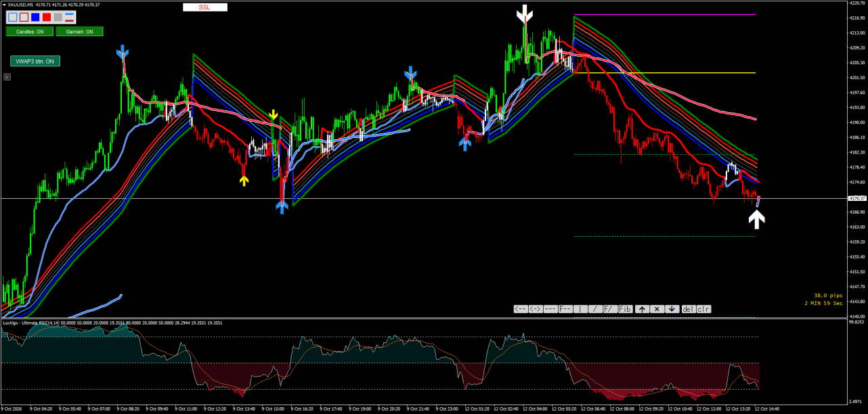The width and height of the screenshot is (868, 414).
Task: Click the "9 Oct 04:20" time axis label
Action: click(x=41, y=409)
